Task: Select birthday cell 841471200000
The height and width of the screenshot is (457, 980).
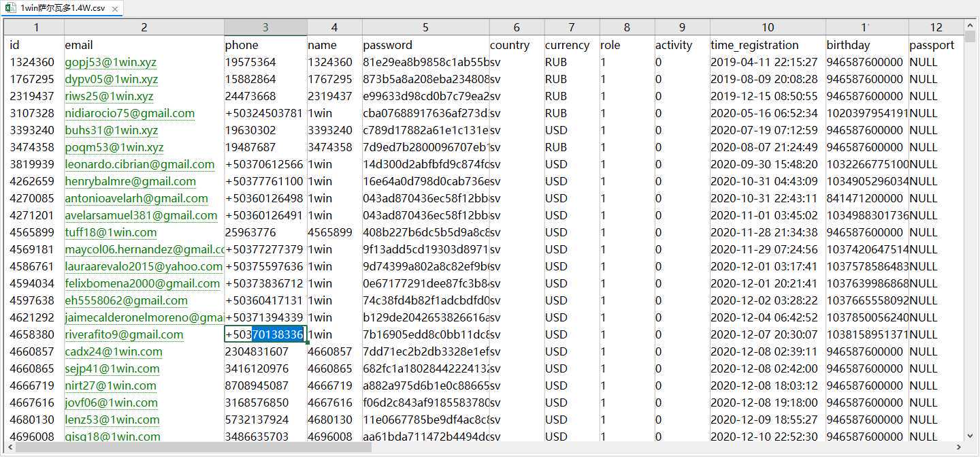Action: coord(866,198)
